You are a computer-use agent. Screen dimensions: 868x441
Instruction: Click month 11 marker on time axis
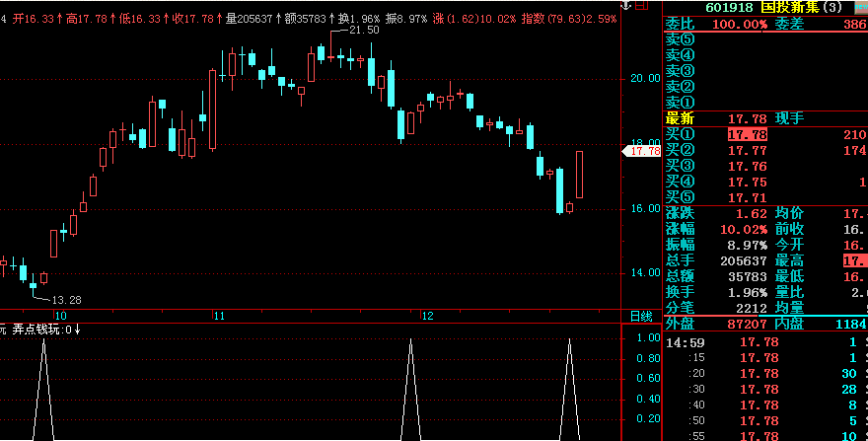tap(219, 316)
